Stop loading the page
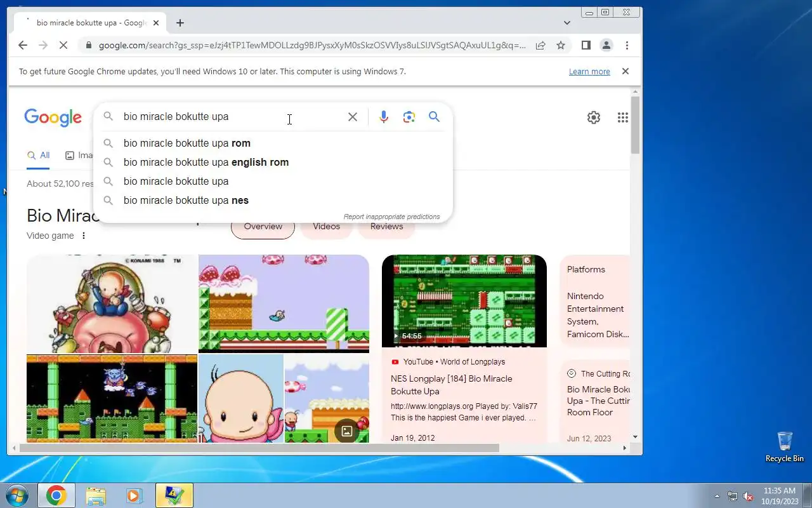Viewport: 812px width, 508px height. [63, 45]
